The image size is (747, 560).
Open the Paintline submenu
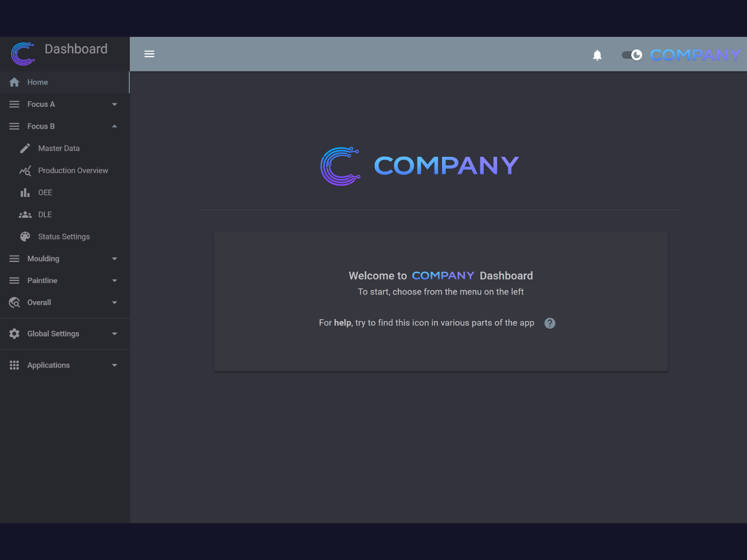42,280
